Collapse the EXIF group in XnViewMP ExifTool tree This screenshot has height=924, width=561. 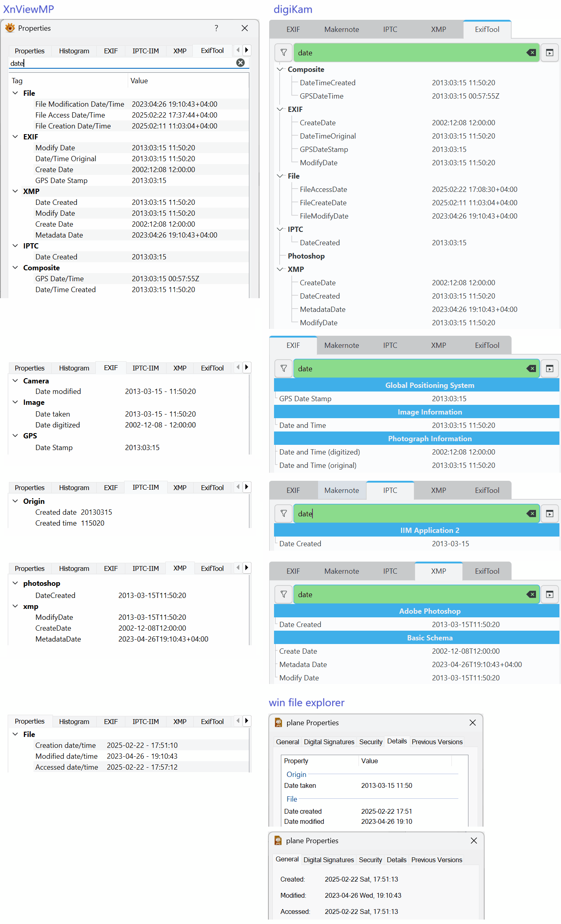[x=15, y=137]
